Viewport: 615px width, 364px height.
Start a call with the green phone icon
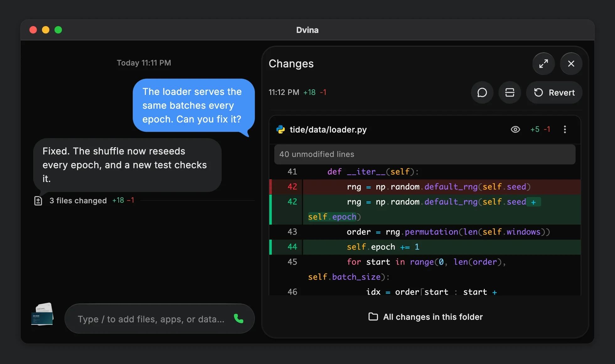(239, 319)
